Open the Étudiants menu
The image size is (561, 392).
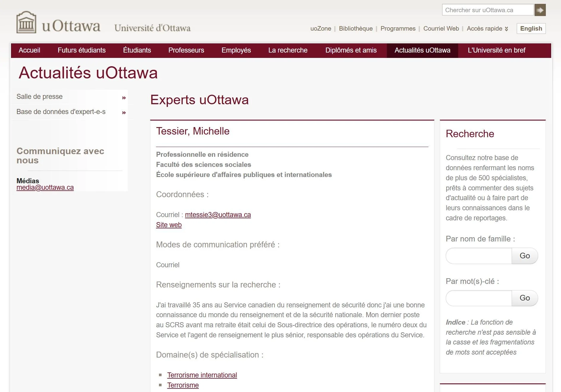[x=137, y=50]
